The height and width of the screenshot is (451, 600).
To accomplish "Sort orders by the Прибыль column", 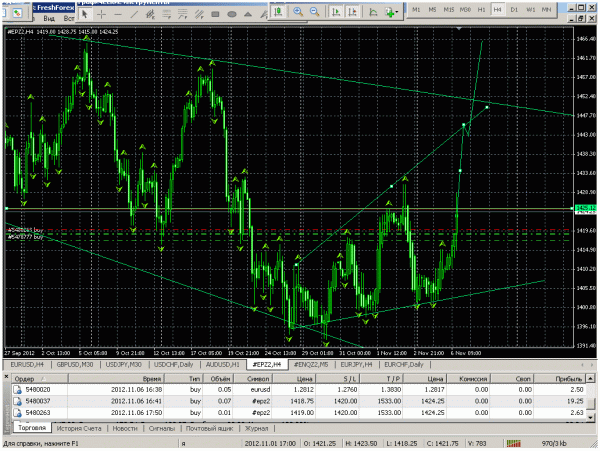I will [x=560, y=379].
